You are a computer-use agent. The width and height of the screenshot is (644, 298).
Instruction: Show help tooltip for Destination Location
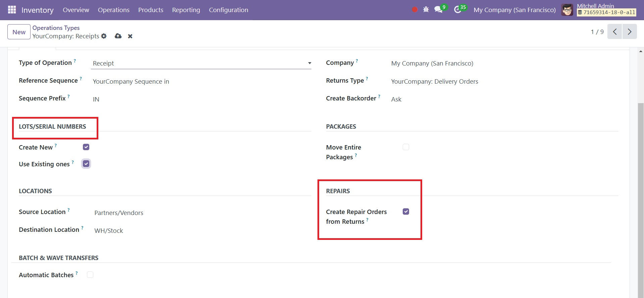pyautogui.click(x=82, y=228)
